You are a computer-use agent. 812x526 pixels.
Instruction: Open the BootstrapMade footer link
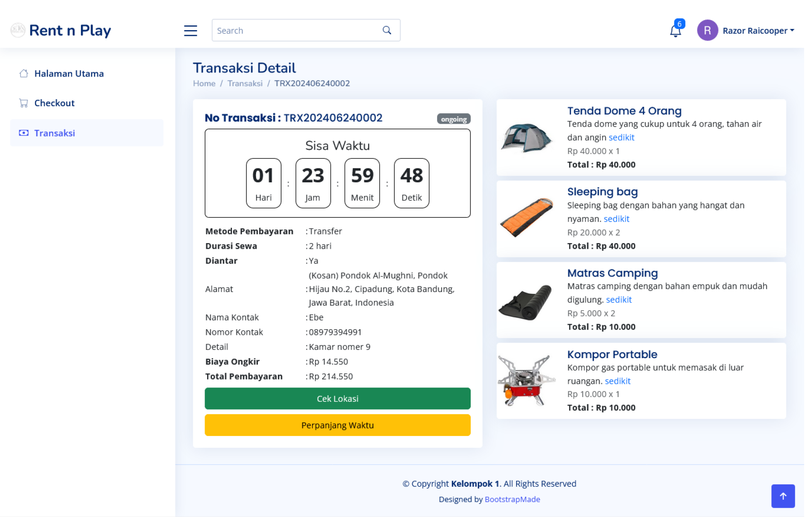coord(512,499)
